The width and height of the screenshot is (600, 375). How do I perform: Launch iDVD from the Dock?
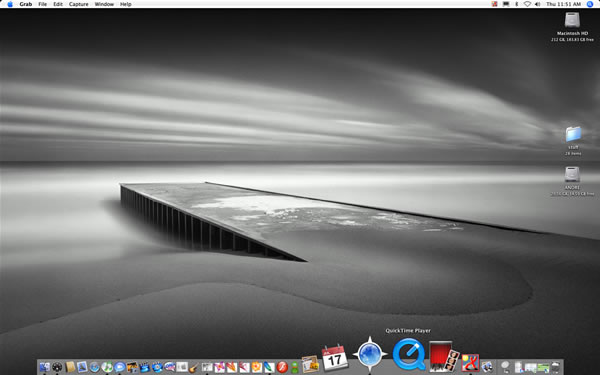coord(157,367)
